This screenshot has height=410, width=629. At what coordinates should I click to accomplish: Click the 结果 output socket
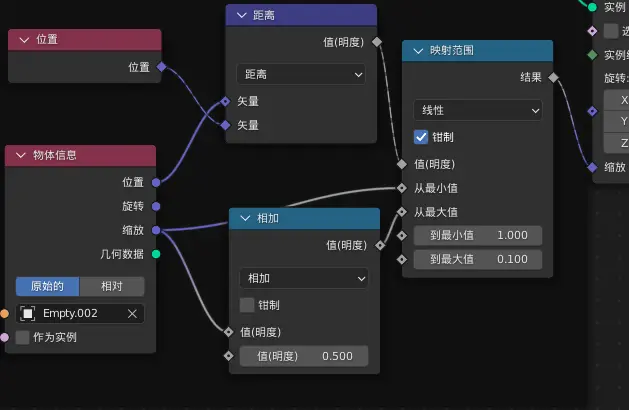(x=553, y=77)
